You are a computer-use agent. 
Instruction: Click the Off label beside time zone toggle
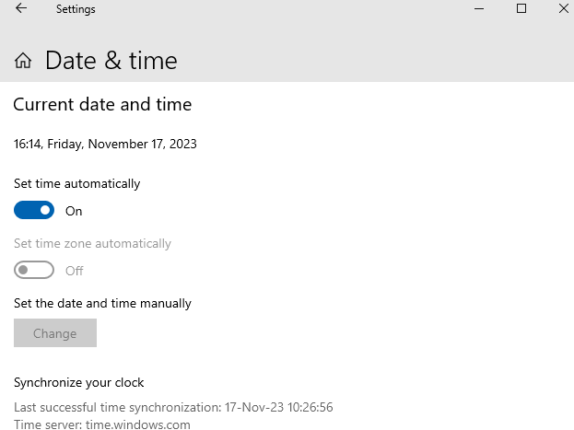tap(74, 271)
